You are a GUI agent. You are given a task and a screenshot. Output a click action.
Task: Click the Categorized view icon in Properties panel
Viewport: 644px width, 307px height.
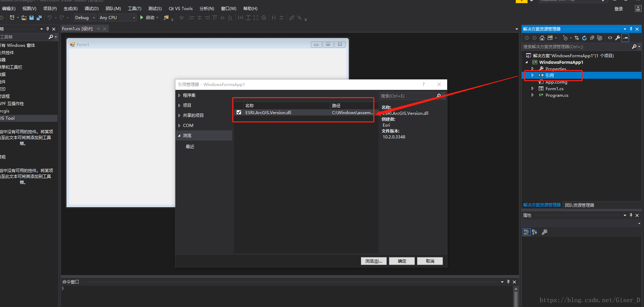pyautogui.click(x=526, y=232)
